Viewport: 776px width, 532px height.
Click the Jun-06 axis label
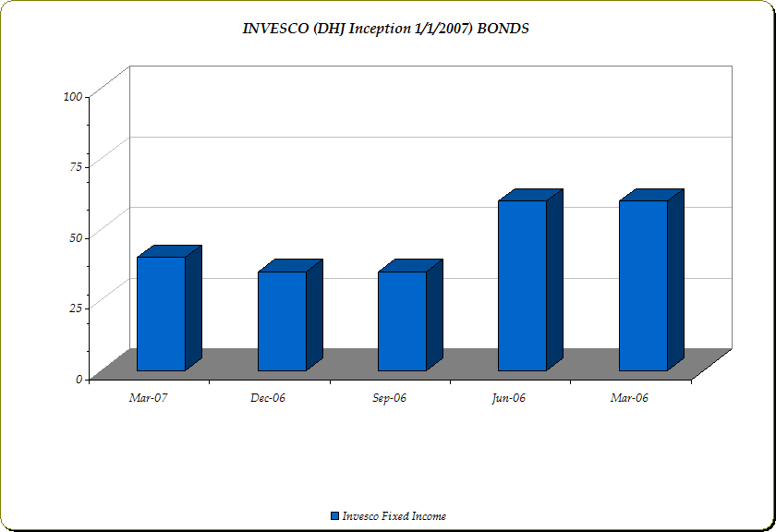[x=509, y=398]
